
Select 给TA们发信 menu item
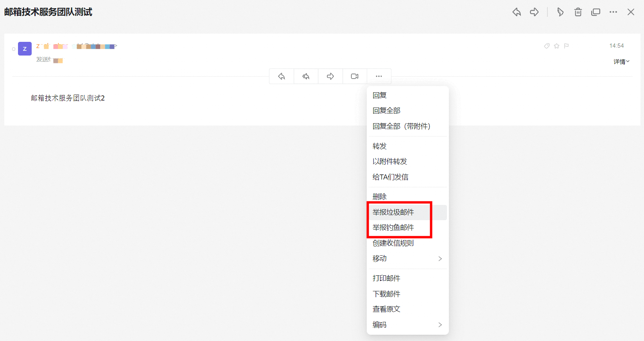[407, 177]
